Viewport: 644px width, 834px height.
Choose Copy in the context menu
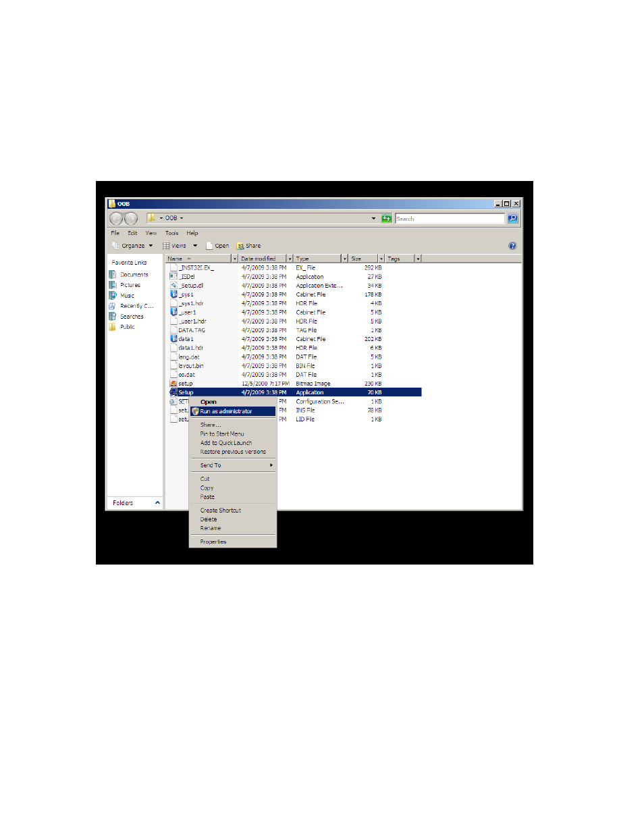[x=233, y=488]
